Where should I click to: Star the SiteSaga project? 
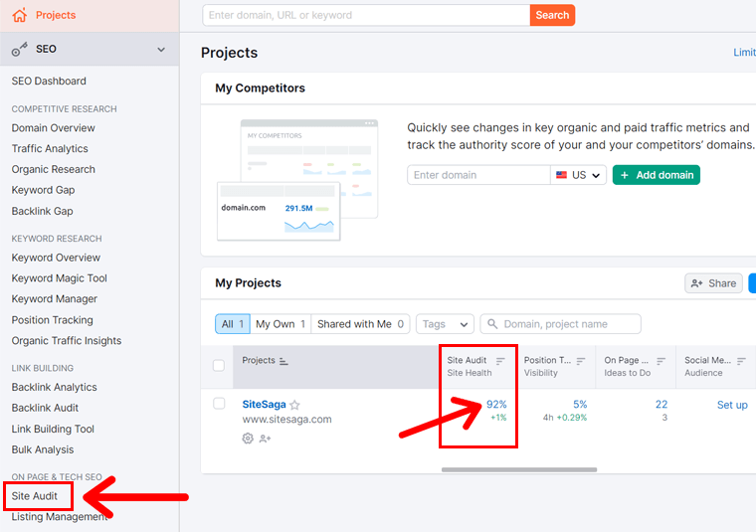pyautogui.click(x=294, y=405)
